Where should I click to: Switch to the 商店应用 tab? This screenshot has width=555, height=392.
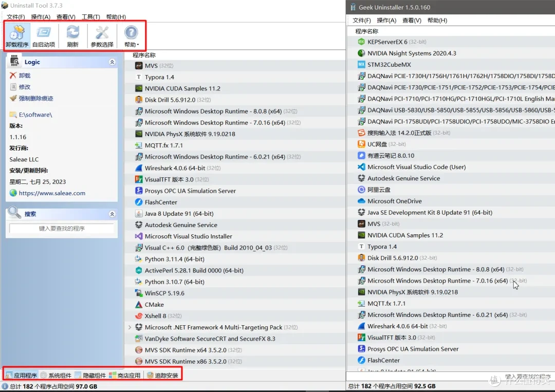pyautogui.click(x=124, y=375)
